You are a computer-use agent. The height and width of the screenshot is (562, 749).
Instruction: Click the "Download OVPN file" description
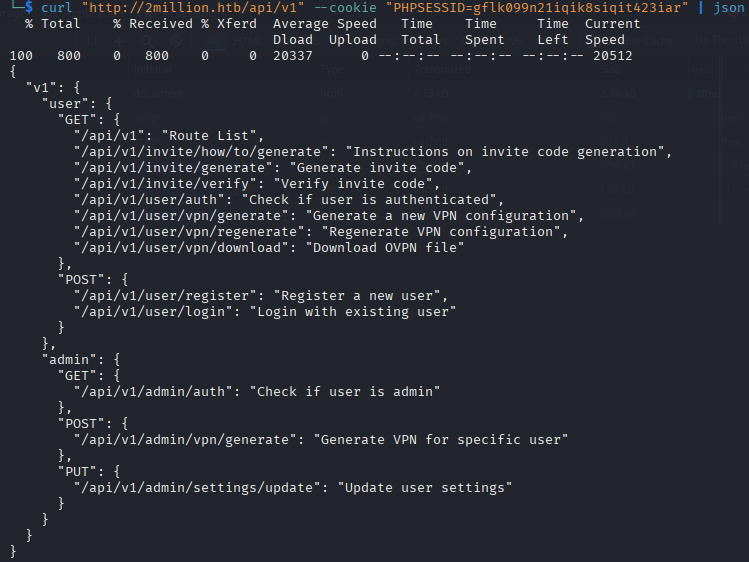tap(388, 247)
